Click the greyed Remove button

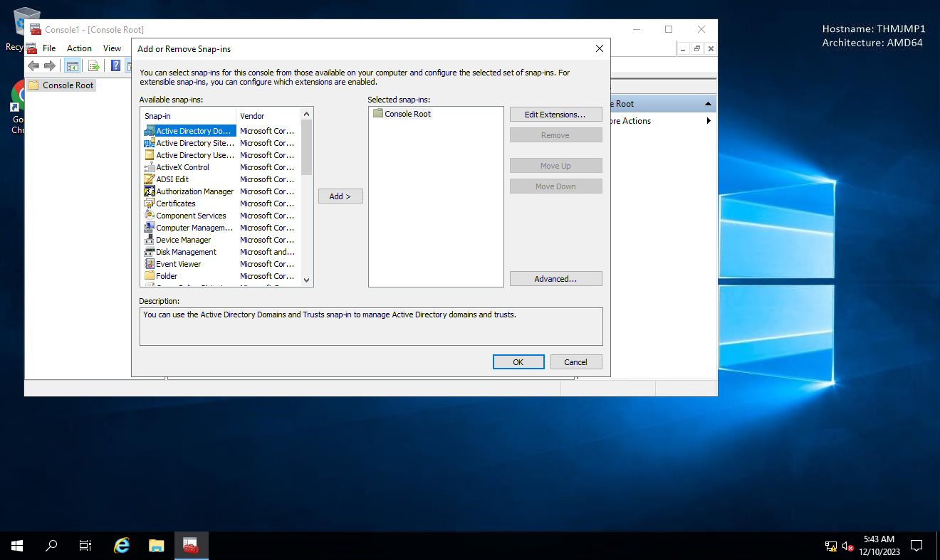point(555,135)
